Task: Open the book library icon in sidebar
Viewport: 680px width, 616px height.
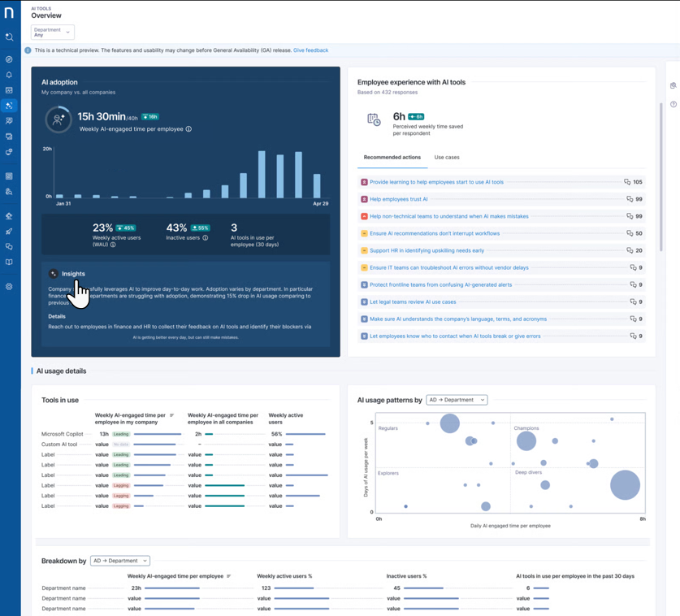Action: [x=9, y=262]
